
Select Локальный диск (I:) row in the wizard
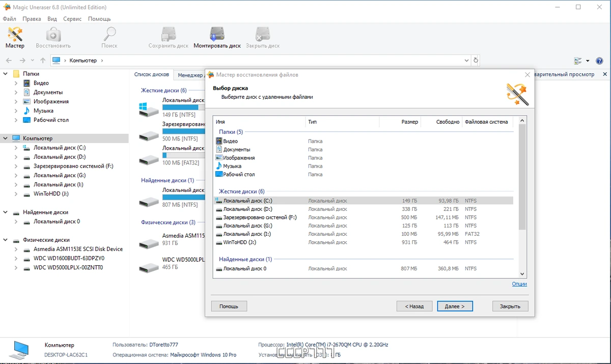363,234
